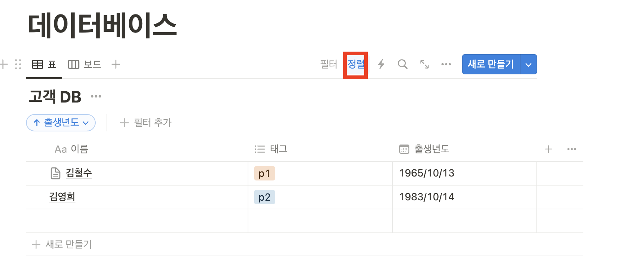The image size is (644, 257).
Task: Select the 표 view tab
Action: pyautogui.click(x=44, y=64)
